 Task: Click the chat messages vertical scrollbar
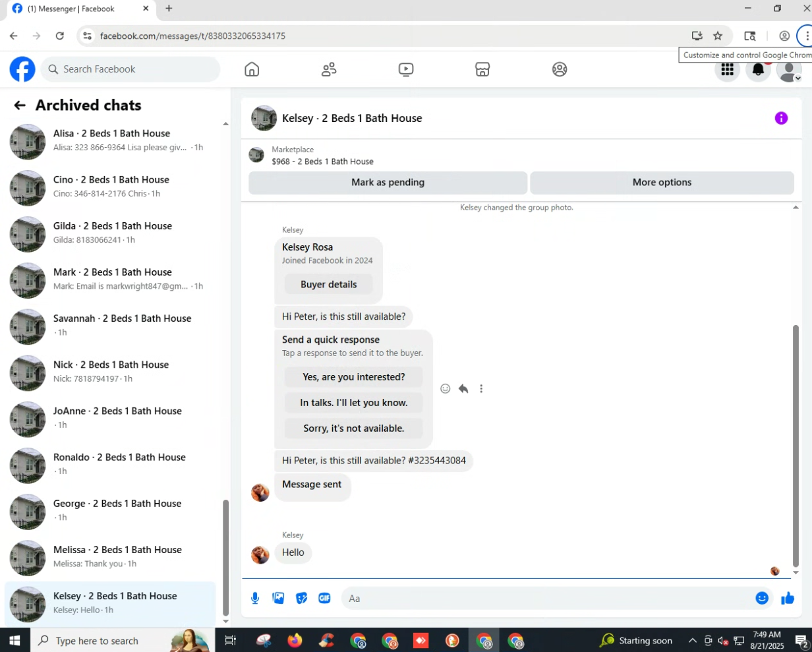796,446
